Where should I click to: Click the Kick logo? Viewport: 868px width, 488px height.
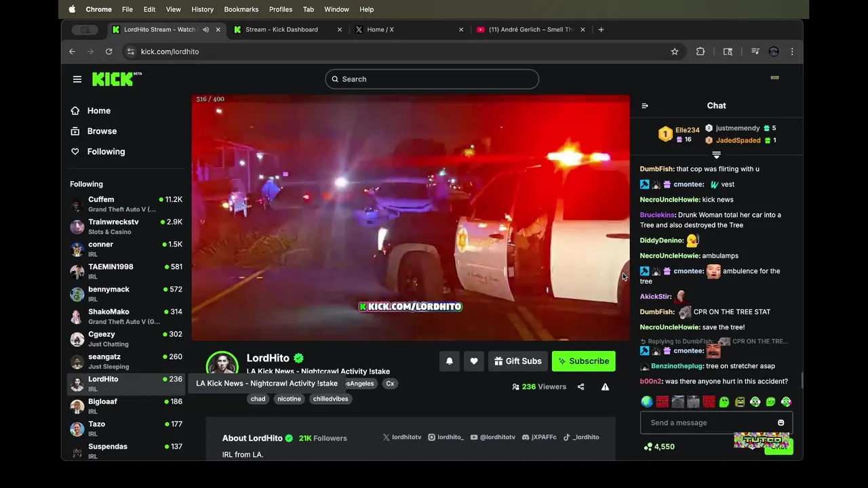point(117,79)
